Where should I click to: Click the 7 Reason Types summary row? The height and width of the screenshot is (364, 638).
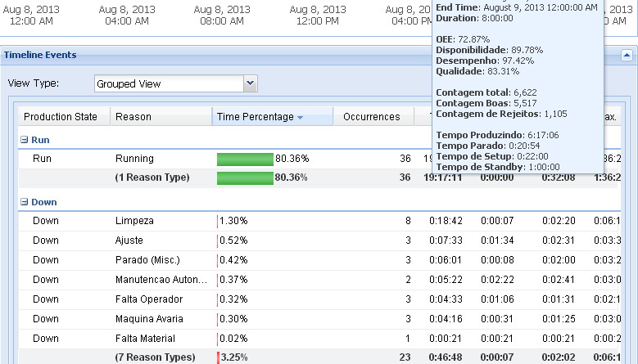156,357
